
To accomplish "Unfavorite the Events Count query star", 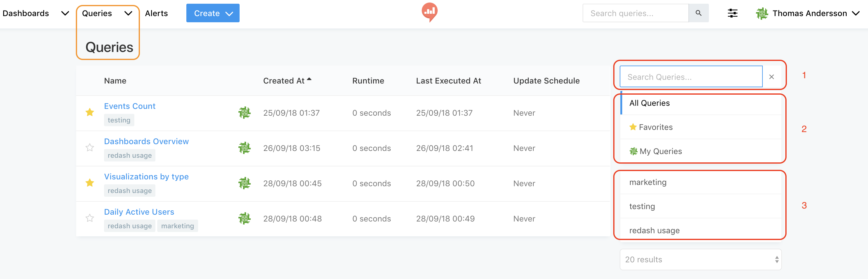I will 90,112.
